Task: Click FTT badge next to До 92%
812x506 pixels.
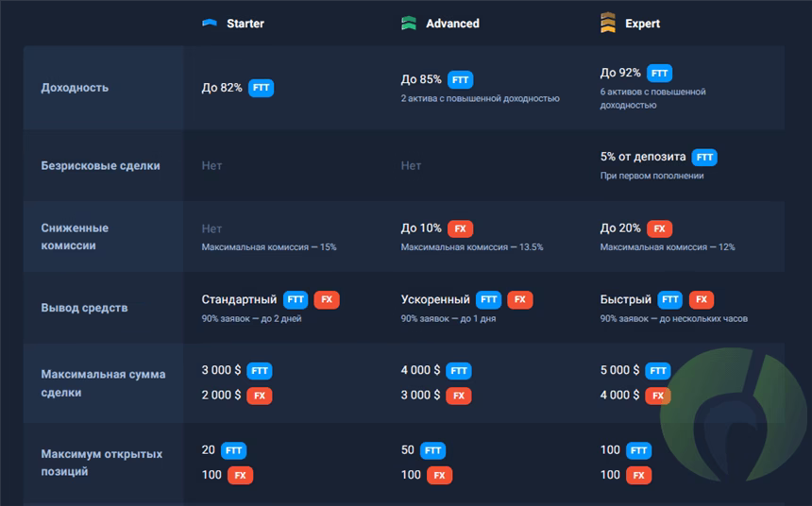Action: pyautogui.click(x=659, y=73)
